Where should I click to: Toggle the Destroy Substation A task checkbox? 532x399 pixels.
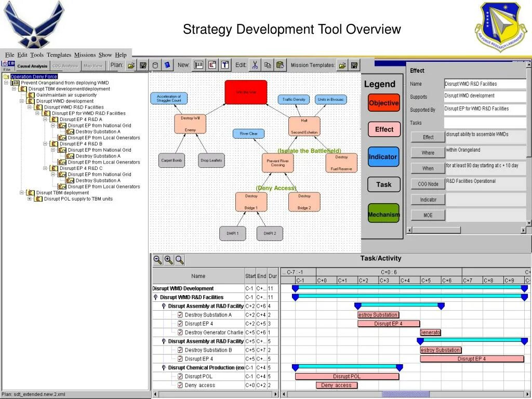(x=180, y=315)
